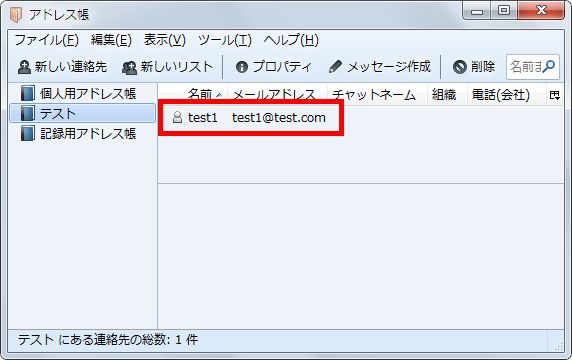Click the test1 contact person icon

177,117
